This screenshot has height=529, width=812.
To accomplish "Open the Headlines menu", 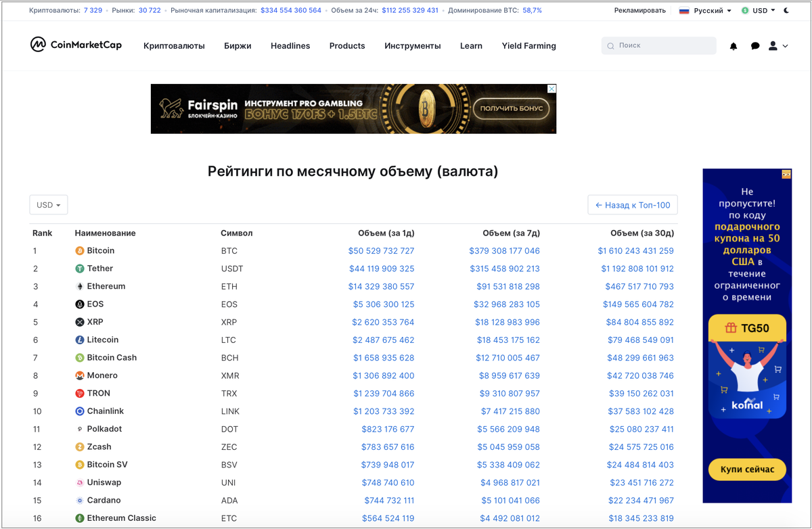I will [x=290, y=46].
